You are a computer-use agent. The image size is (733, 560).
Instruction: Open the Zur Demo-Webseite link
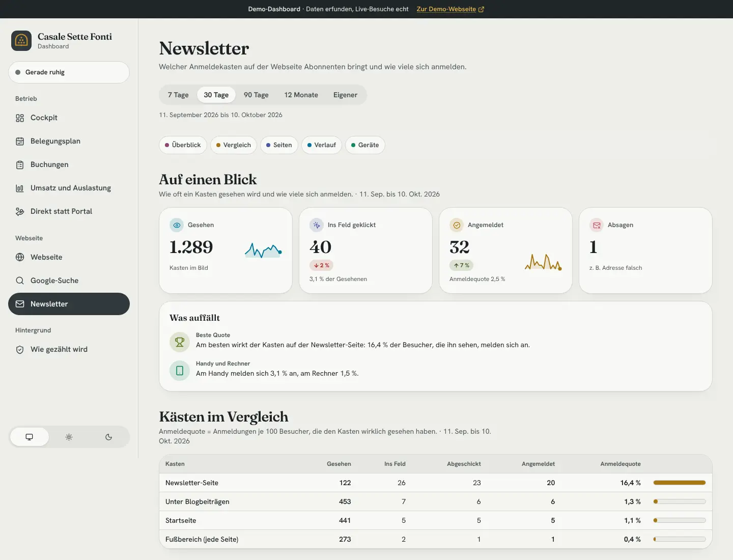click(450, 9)
